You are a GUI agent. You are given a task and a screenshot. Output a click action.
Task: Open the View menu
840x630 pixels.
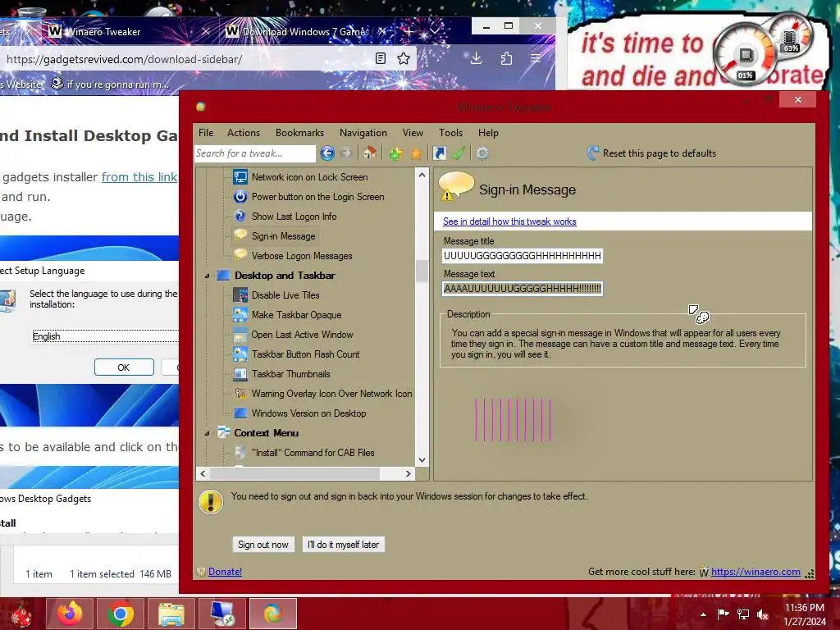point(413,133)
